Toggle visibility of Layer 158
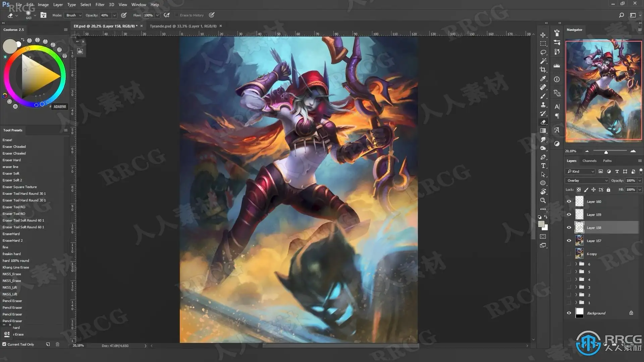644x362 pixels. [x=569, y=228]
